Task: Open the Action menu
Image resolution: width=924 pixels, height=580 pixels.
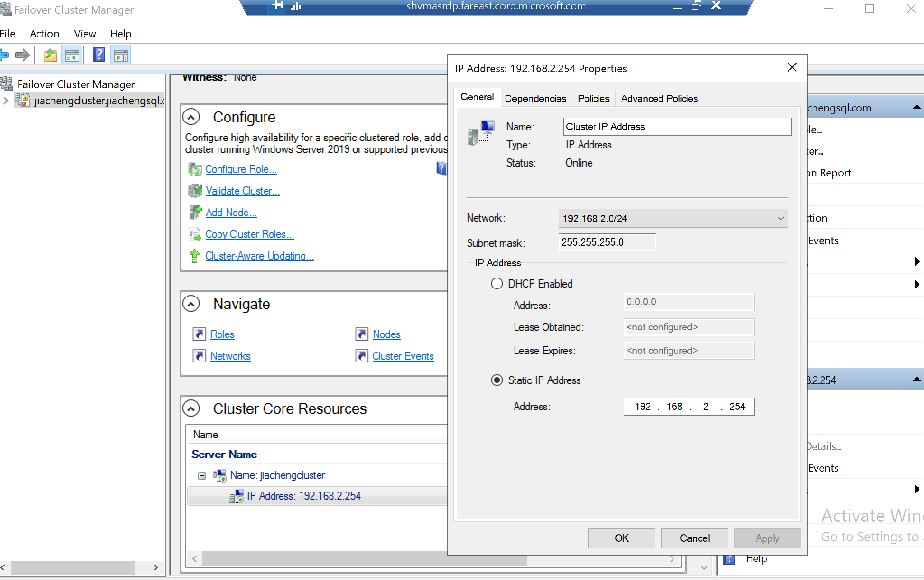Action: (44, 34)
